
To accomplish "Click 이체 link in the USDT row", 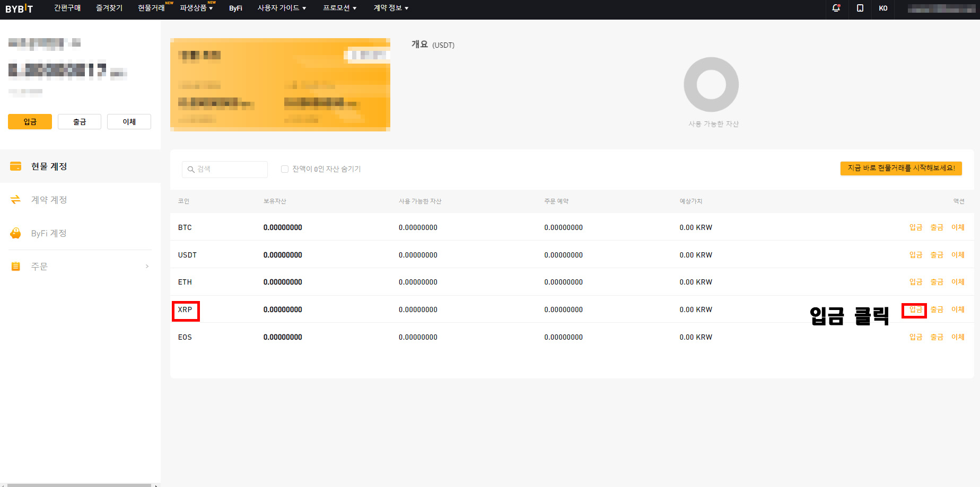I will click(x=958, y=255).
